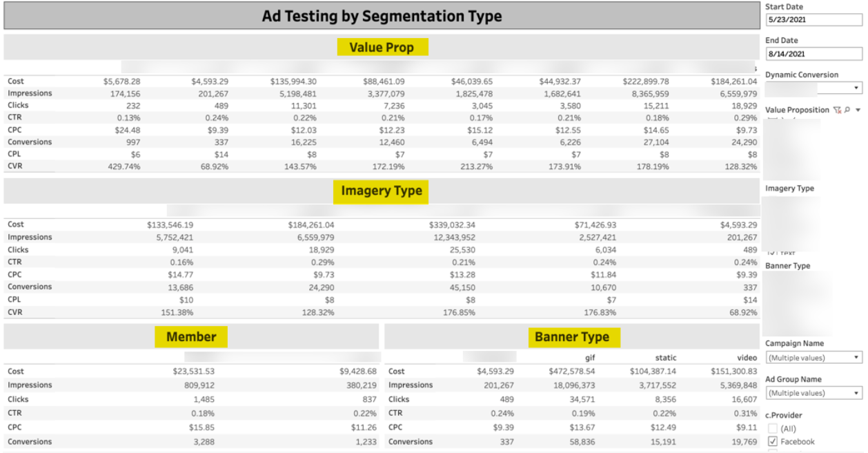Select the Imagery Type section header
The width and height of the screenshot is (868, 453).
click(382, 191)
